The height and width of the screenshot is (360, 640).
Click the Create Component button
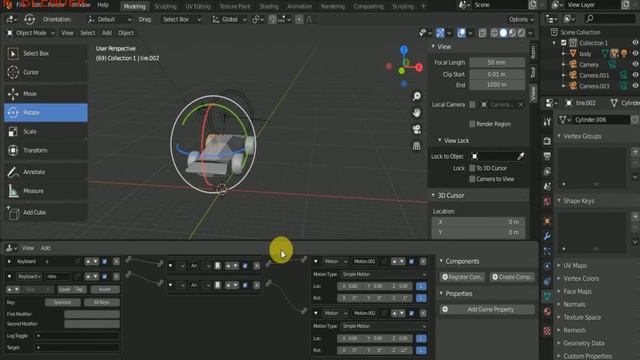(x=512, y=277)
